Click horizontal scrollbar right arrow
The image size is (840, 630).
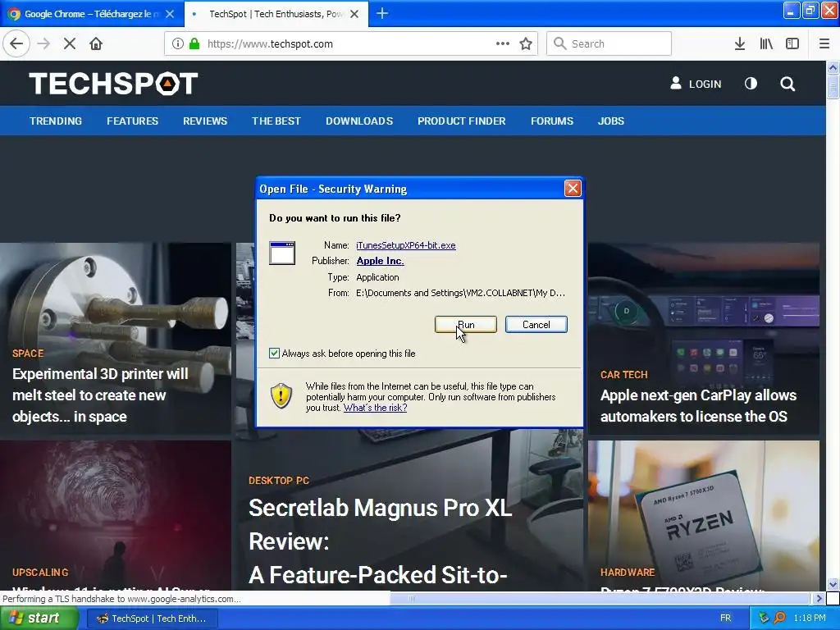tap(819, 598)
